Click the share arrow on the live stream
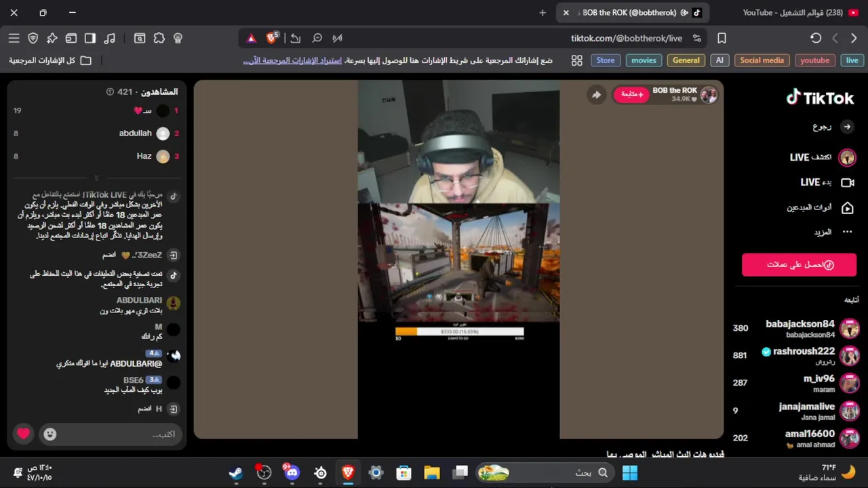 [596, 95]
